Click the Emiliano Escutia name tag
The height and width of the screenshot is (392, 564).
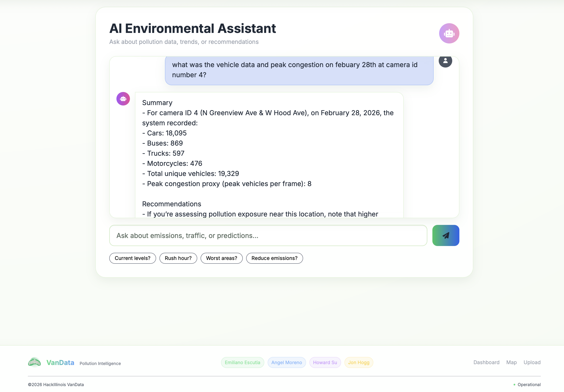[x=242, y=362]
